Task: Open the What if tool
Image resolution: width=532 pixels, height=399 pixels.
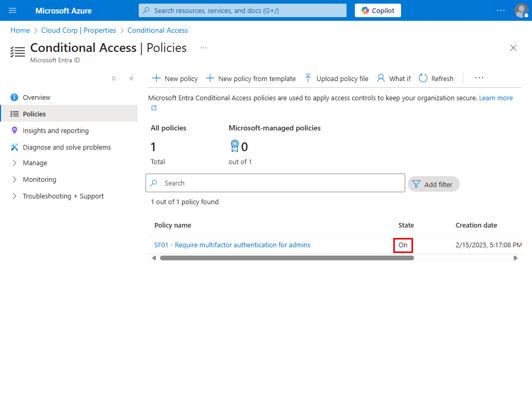Action: (x=394, y=78)
